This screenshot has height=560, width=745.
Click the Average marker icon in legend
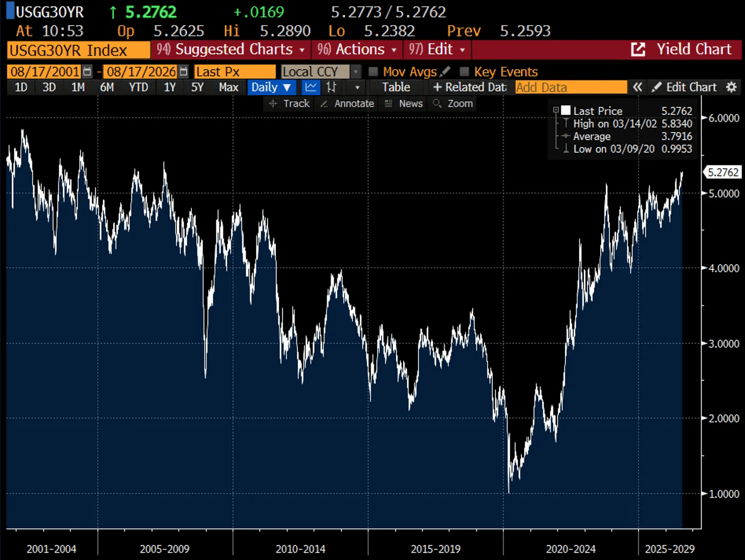click(x=566, y=136)
